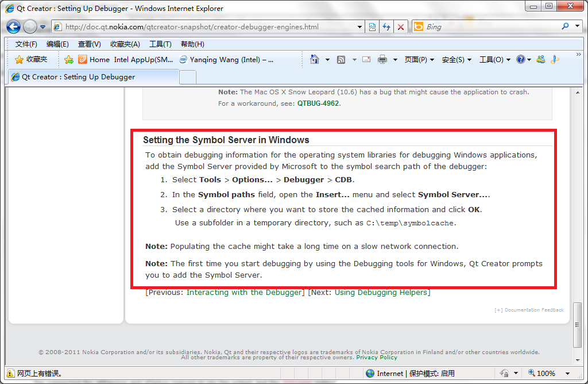
Task: Click the browser Back arrow button
Action: point(14,26)
